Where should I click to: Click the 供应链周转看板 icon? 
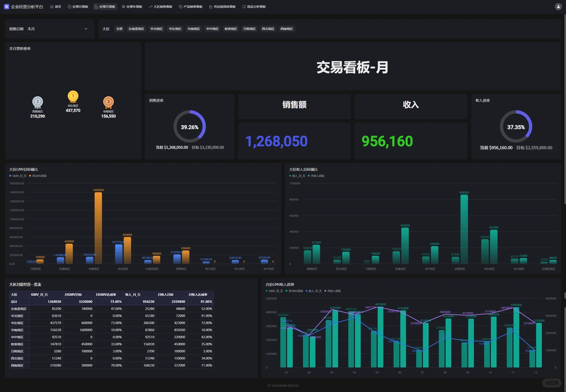tap(211, 7)
